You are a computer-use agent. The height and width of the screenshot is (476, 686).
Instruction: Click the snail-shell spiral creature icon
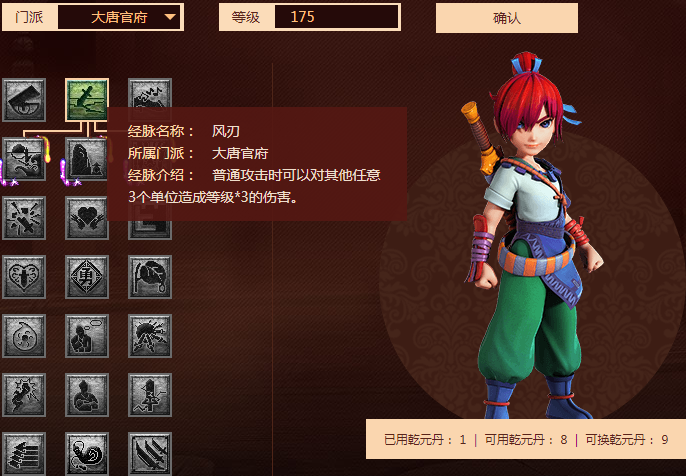coord(87,454)
